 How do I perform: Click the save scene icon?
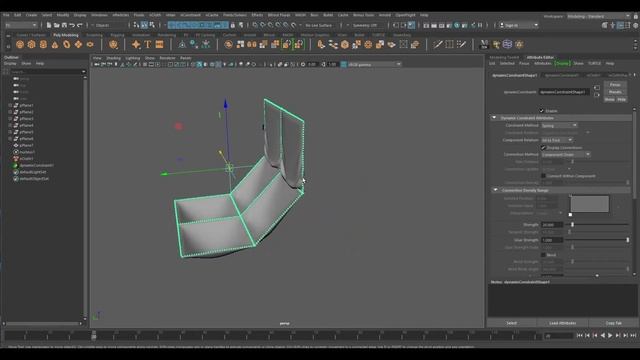coord(64,25)
